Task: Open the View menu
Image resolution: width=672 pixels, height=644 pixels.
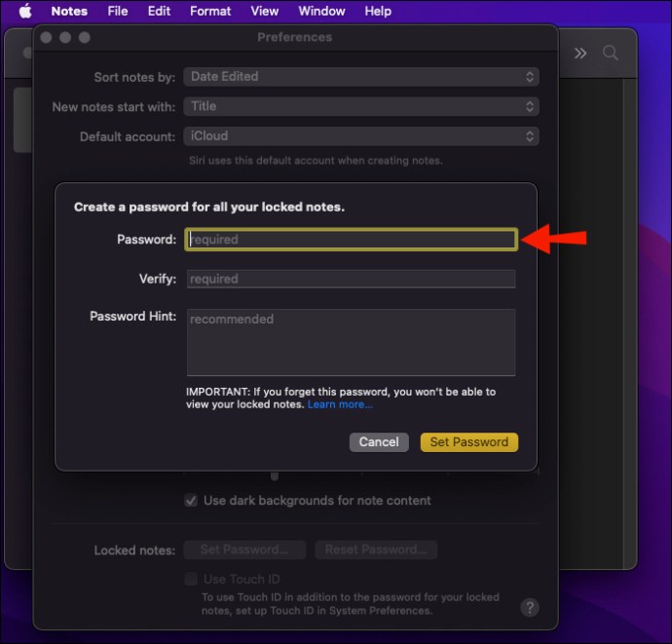Action: pos(265,11)
